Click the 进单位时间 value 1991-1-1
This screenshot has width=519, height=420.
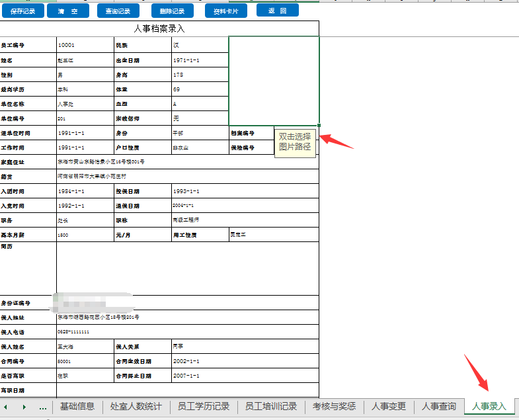click(x=85, y=133)
